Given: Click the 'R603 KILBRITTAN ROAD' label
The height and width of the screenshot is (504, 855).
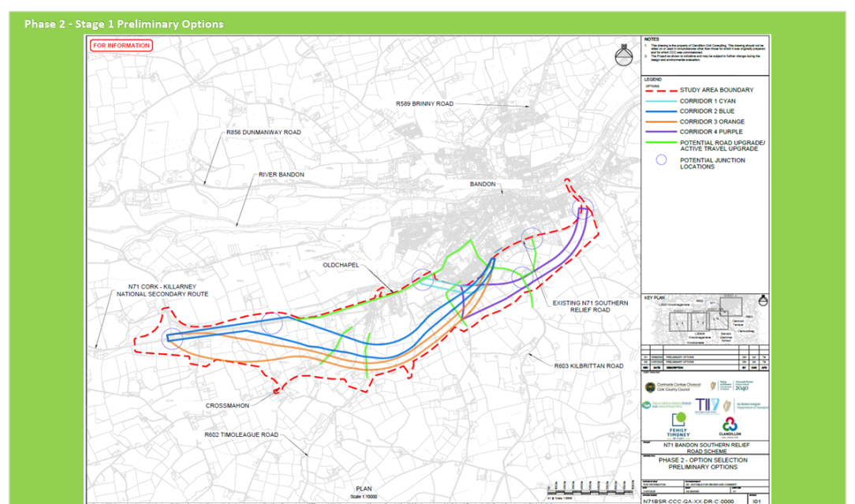Looking at the screenshot, I should tap(589, 366).
